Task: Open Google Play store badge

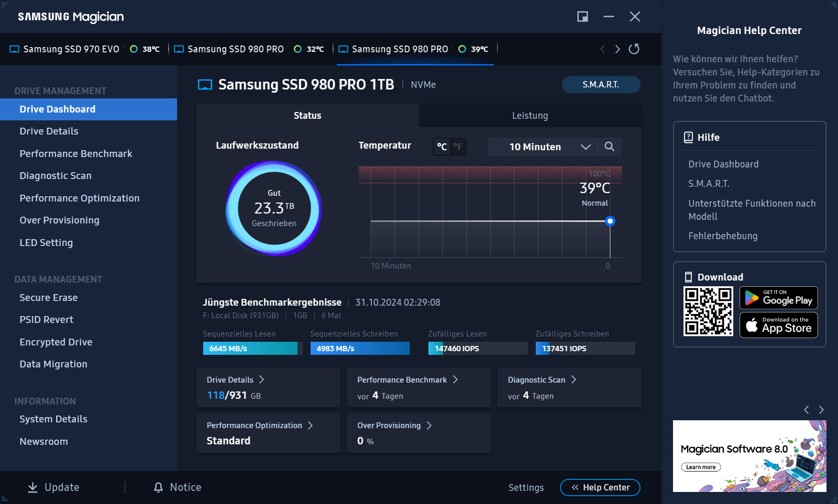Action: tap(778, 298)
